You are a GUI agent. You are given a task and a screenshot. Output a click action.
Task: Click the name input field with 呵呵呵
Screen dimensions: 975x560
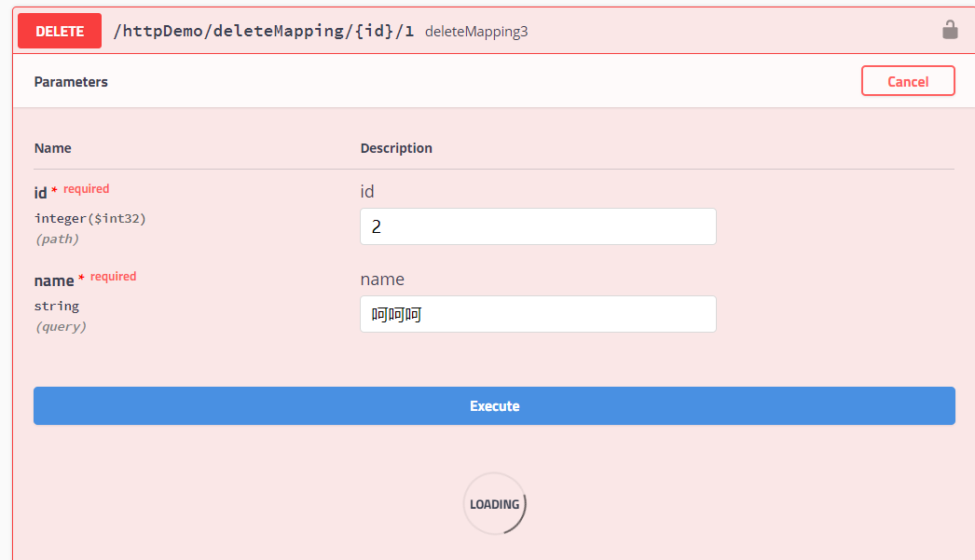tap(538, 314)
